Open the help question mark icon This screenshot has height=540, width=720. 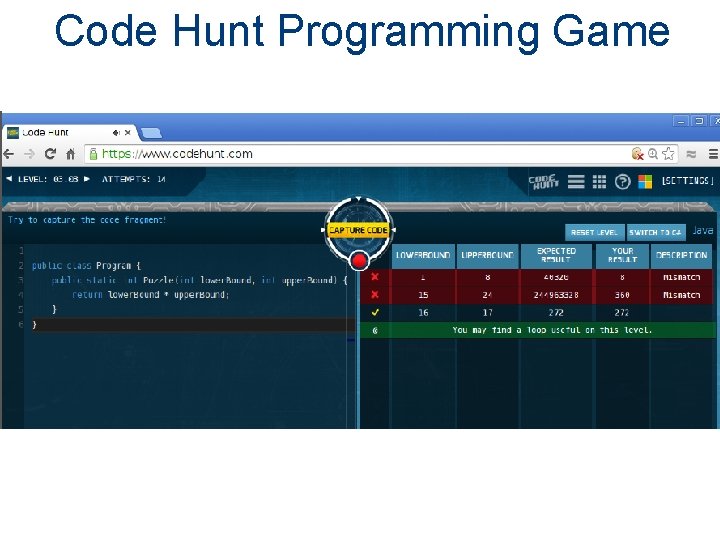point(622,182)
